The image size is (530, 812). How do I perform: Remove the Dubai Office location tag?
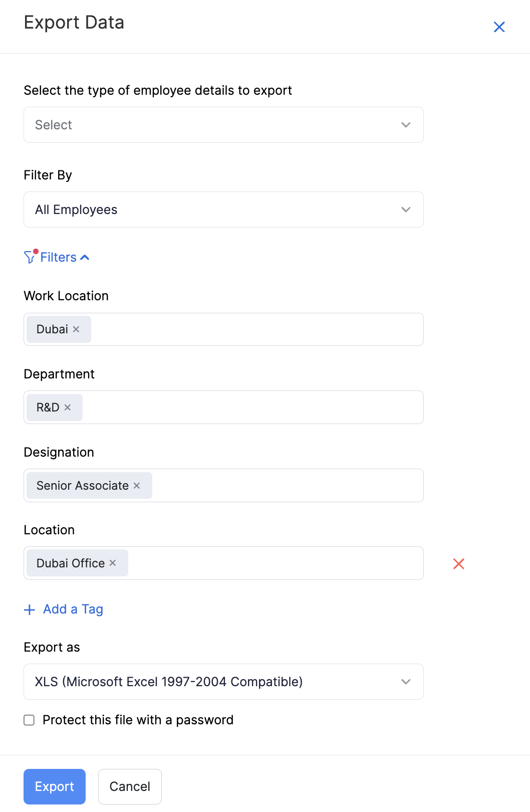tap(112, 563)
